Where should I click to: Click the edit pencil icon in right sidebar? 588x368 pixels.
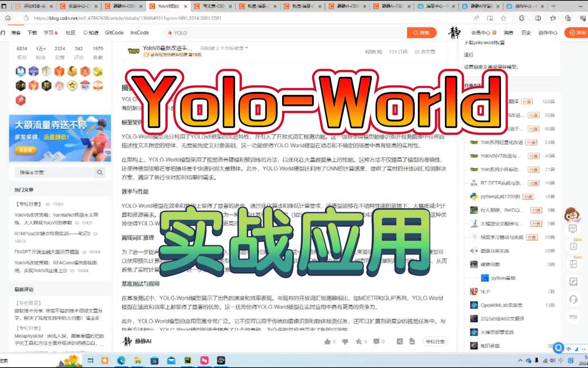coord(573,281)
